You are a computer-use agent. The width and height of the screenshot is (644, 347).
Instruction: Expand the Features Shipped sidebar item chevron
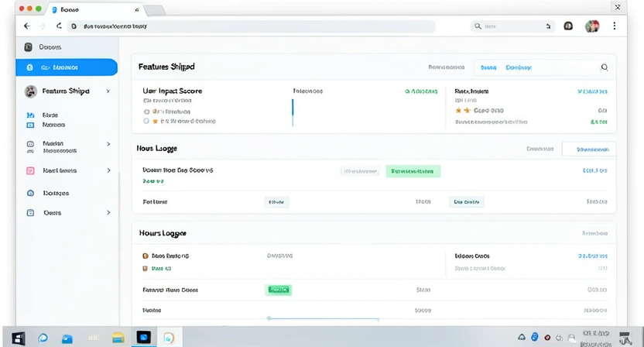(x=108, y=91)
